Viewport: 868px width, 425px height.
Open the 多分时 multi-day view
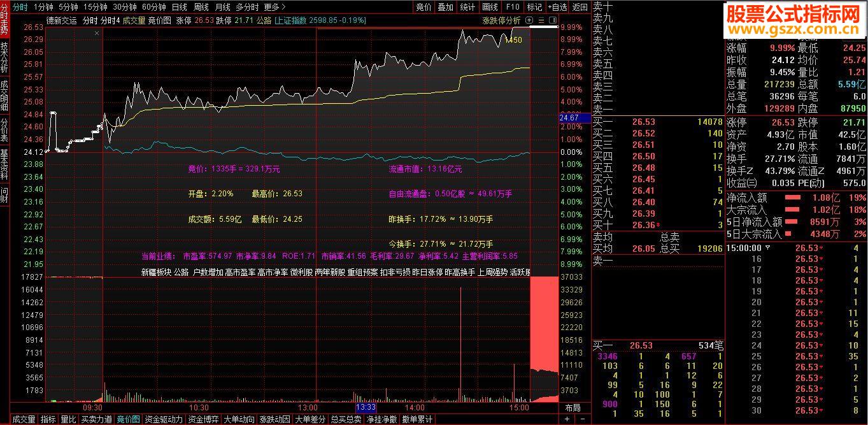tap(247, 7)
